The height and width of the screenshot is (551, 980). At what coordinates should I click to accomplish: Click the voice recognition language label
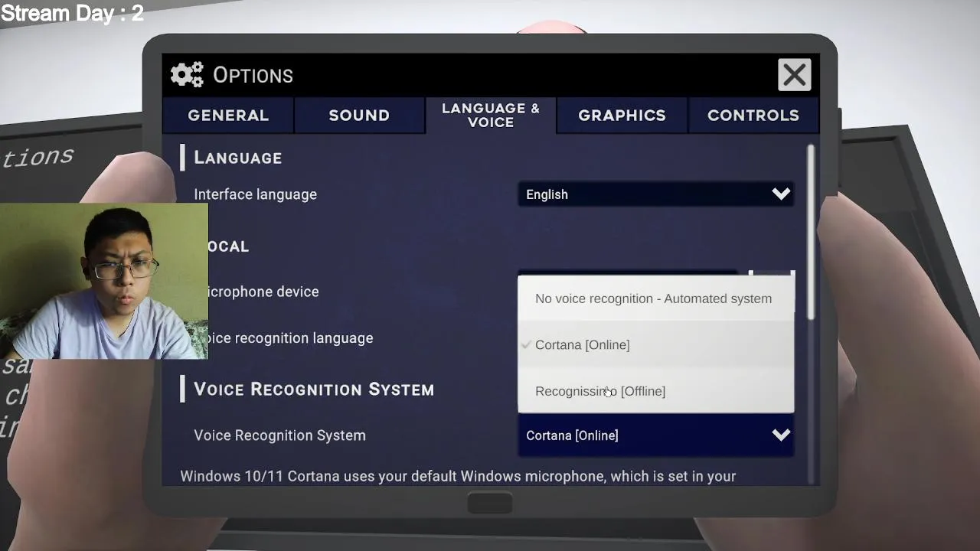tap(291, 338)
